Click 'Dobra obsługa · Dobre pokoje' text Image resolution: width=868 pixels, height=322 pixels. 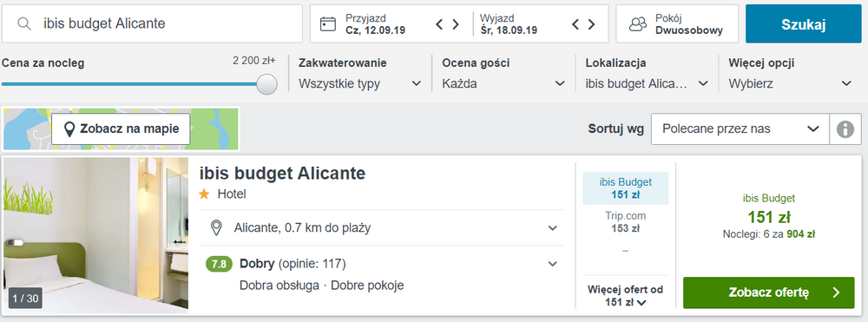322,286
